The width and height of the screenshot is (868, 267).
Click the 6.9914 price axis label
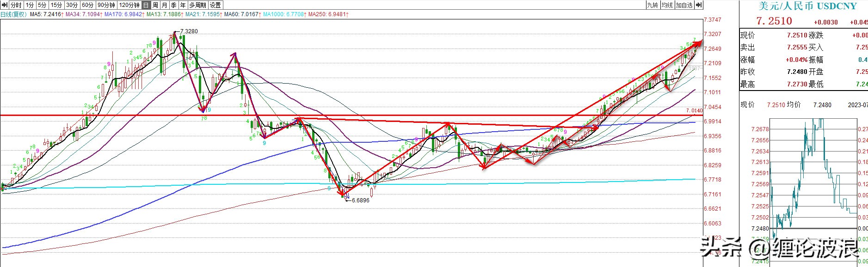point(713,121)
